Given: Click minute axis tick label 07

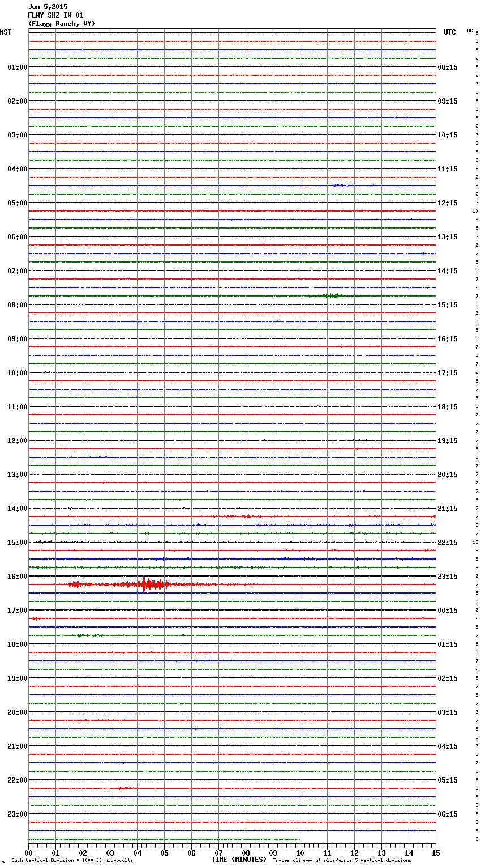Looking at the screenshot, I should pyautogui.click(x=218, y=853).
